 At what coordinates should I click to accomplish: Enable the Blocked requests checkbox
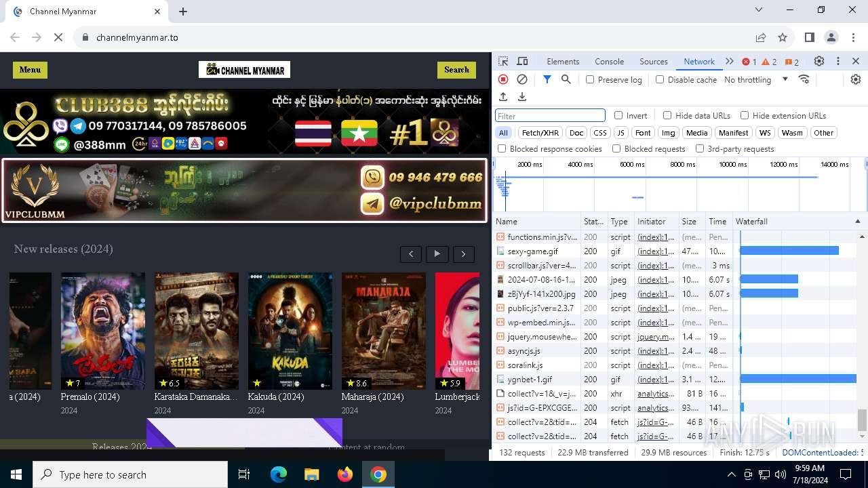click(616, 148)
